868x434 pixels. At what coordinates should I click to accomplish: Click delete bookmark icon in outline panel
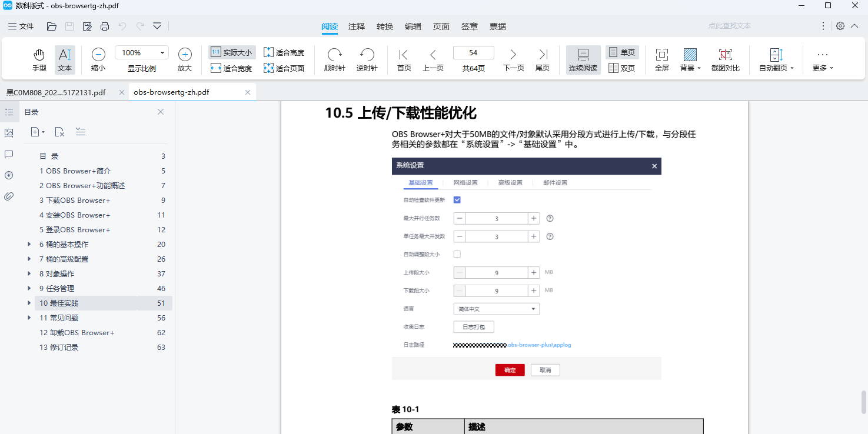pyautogui.click(x=59, y=132)
